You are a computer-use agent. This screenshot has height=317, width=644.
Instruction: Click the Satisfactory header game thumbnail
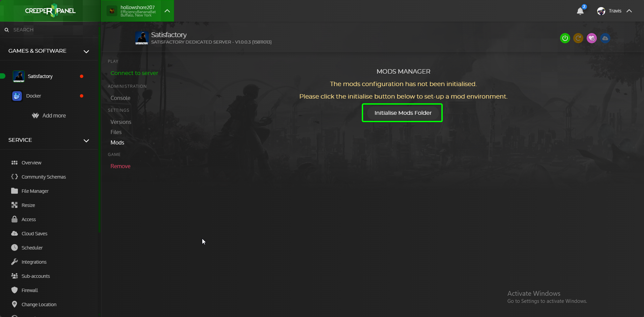(142, 38)
